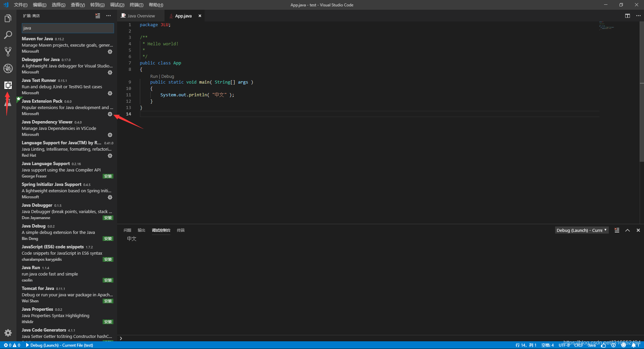Open the Debug view in activity bar
The height and width of the screenshot is (349, 644).
coord(8,68)
